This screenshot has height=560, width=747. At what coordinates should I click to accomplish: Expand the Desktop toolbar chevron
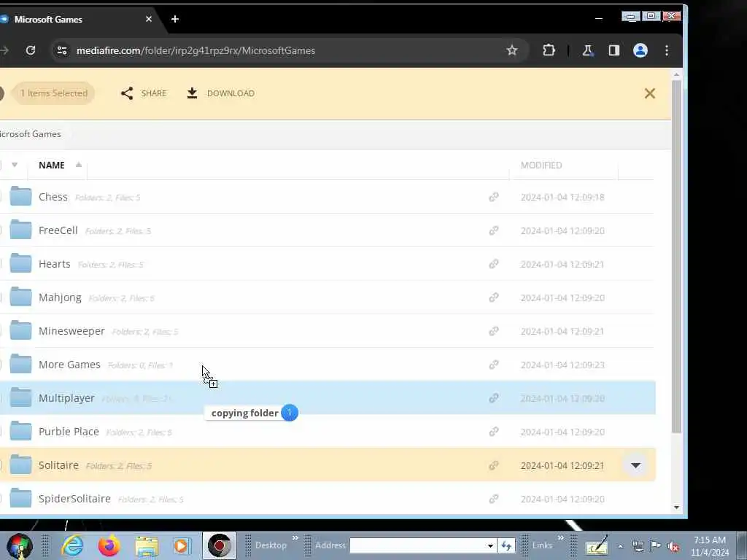295,538
